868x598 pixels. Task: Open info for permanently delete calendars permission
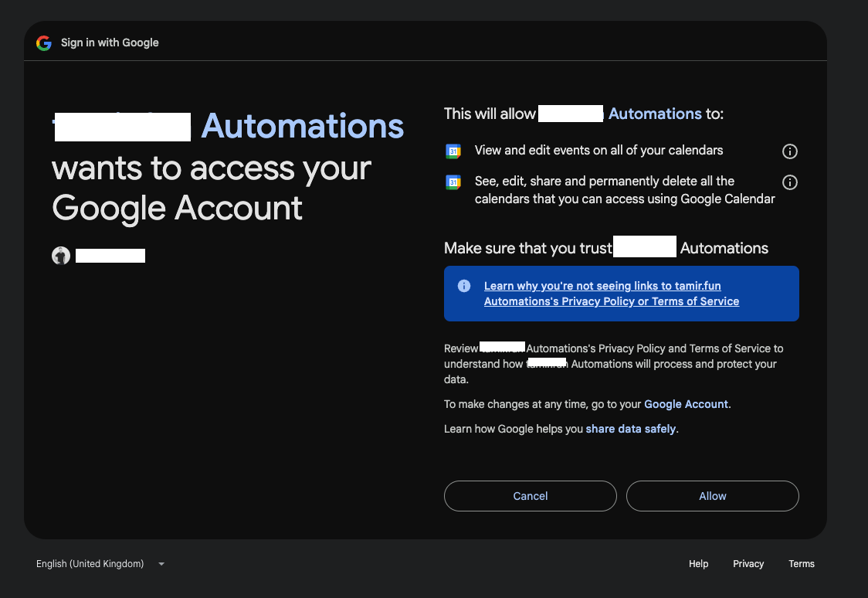tap(789, 182)
